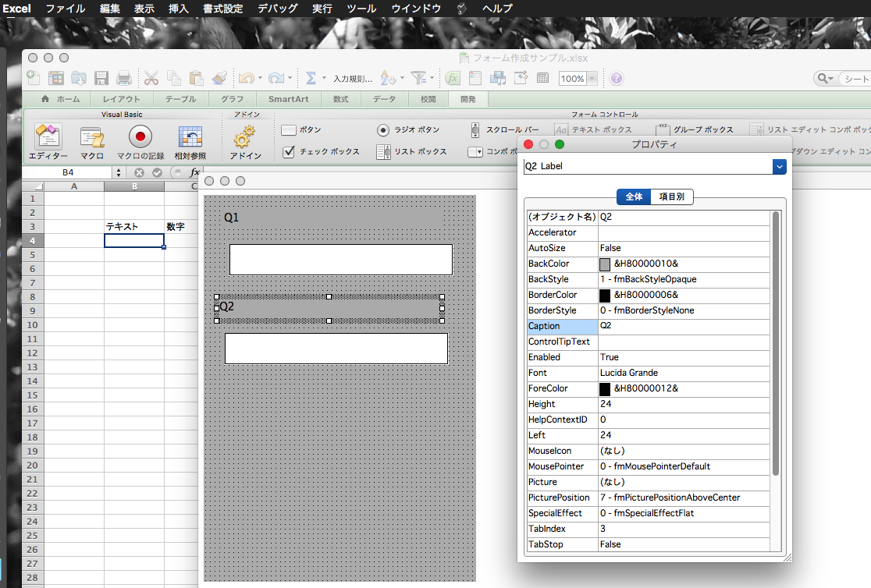871x588 pixels.
Task: Click the purple help question mark icon
Action: (x=617, y=78)
